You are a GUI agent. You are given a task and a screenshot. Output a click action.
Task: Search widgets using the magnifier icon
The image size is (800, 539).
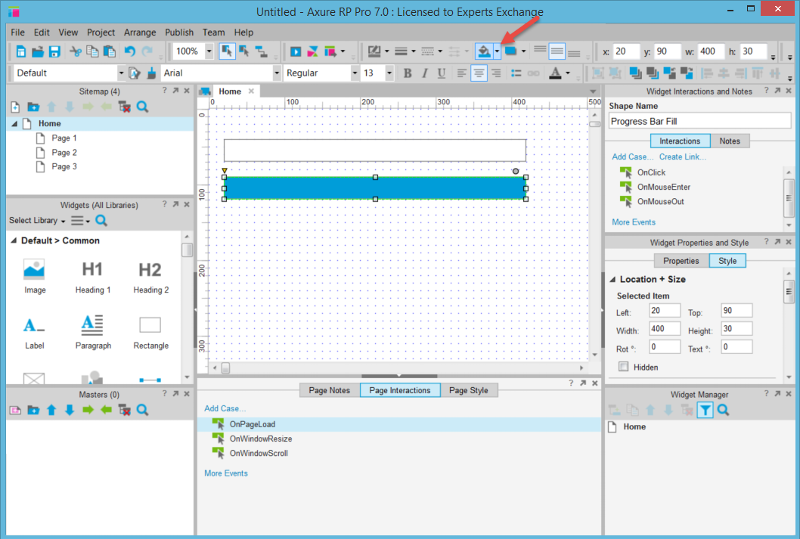coord(101,221)
